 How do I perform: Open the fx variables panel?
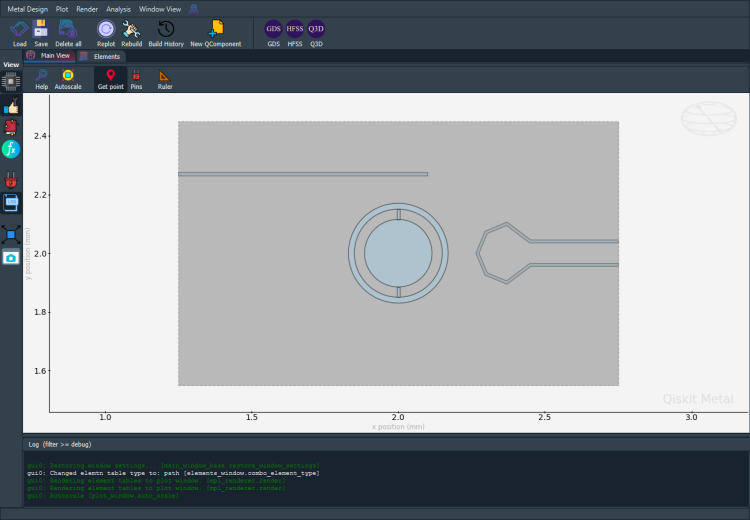tap(11, 149)
